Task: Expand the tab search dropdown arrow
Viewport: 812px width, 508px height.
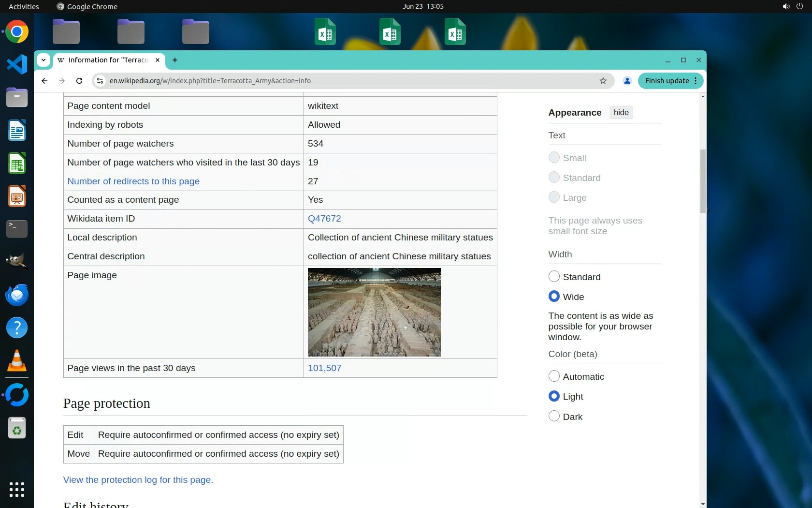Action: coord(43,60)
